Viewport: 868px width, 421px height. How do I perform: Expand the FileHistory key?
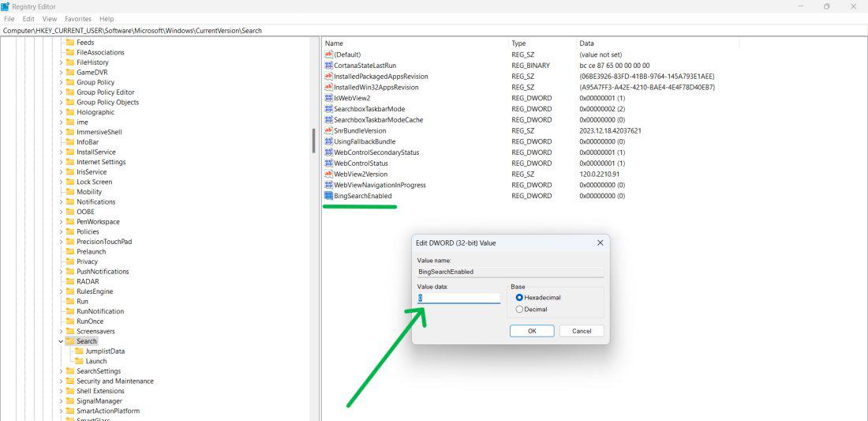pos(61,62)
